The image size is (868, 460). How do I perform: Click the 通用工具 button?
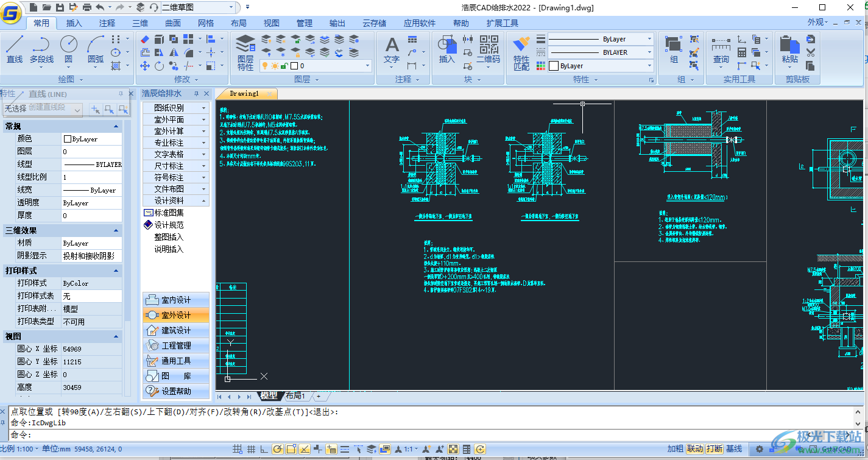(176, 361)
